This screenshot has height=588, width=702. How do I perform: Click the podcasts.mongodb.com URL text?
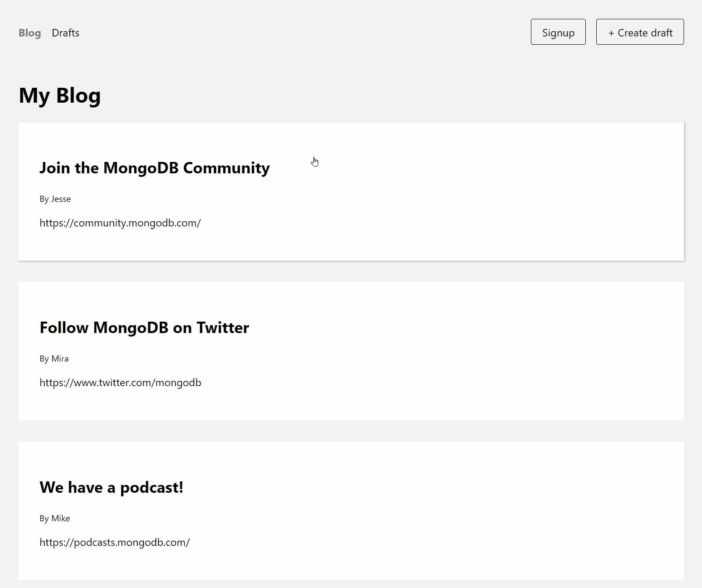click(x=115, y=542)
